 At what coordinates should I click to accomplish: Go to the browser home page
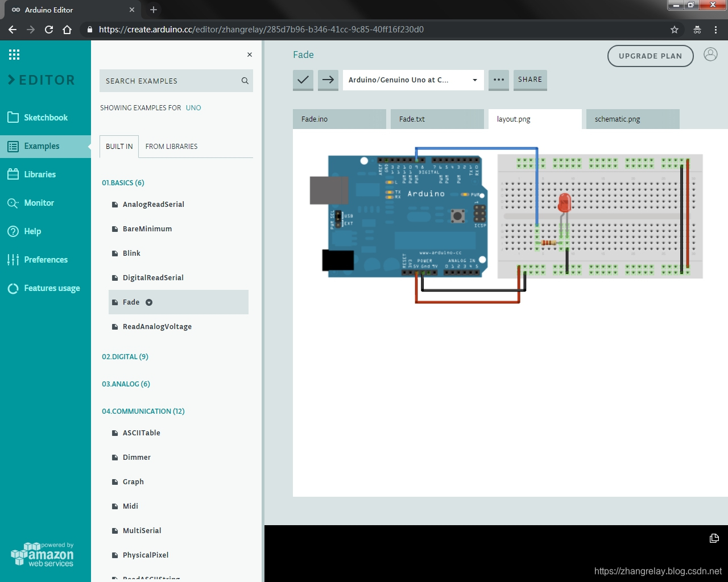click(67, 30)
